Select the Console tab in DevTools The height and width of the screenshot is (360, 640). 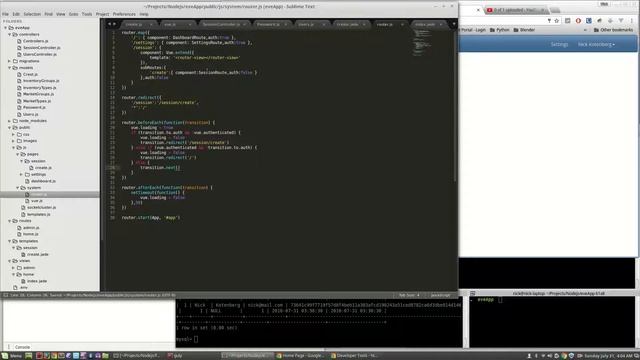[x=22, y=347]
